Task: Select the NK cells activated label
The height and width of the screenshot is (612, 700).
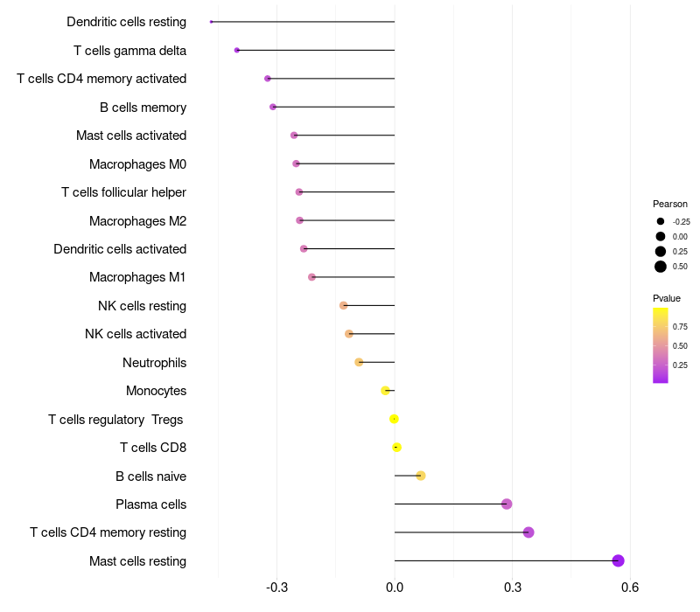Action: pos(136,334)
